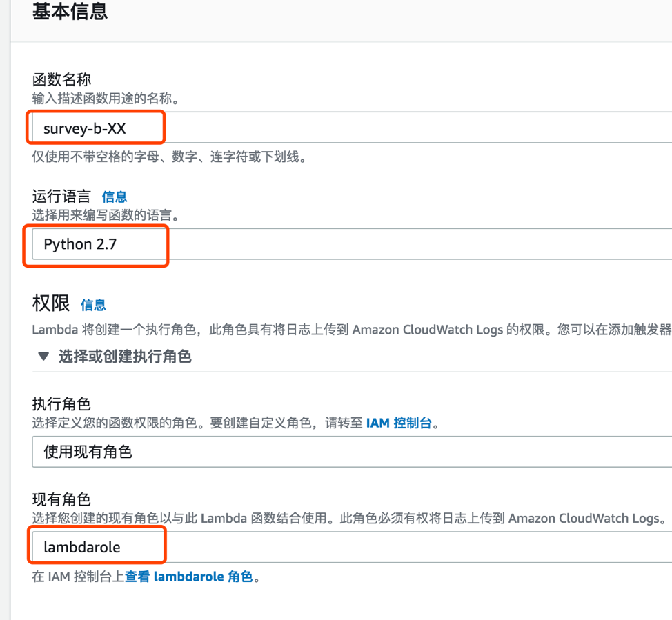Click the 权限 heading
Screen dimensions: 672x620
51,303
